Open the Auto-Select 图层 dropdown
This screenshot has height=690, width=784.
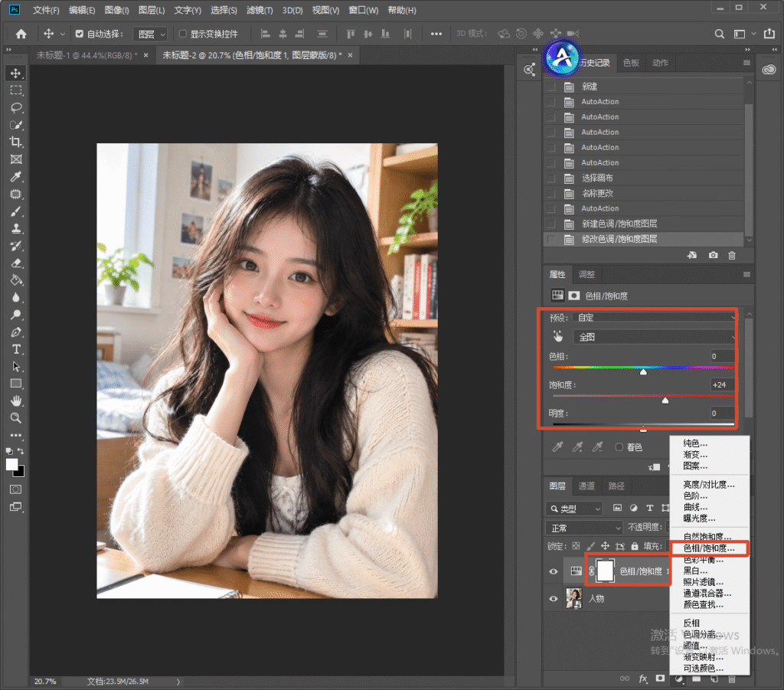pos(151,34)
